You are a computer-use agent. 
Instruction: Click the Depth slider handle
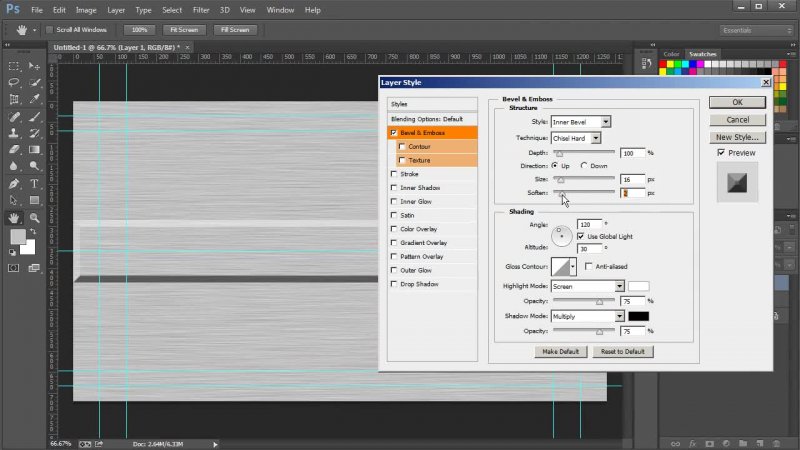pos(559,153)
